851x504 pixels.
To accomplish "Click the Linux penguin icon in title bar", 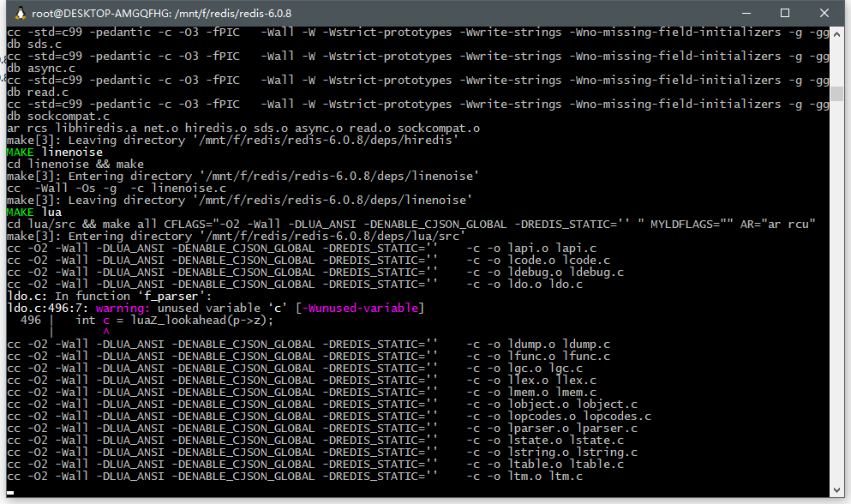I will 20,13.
